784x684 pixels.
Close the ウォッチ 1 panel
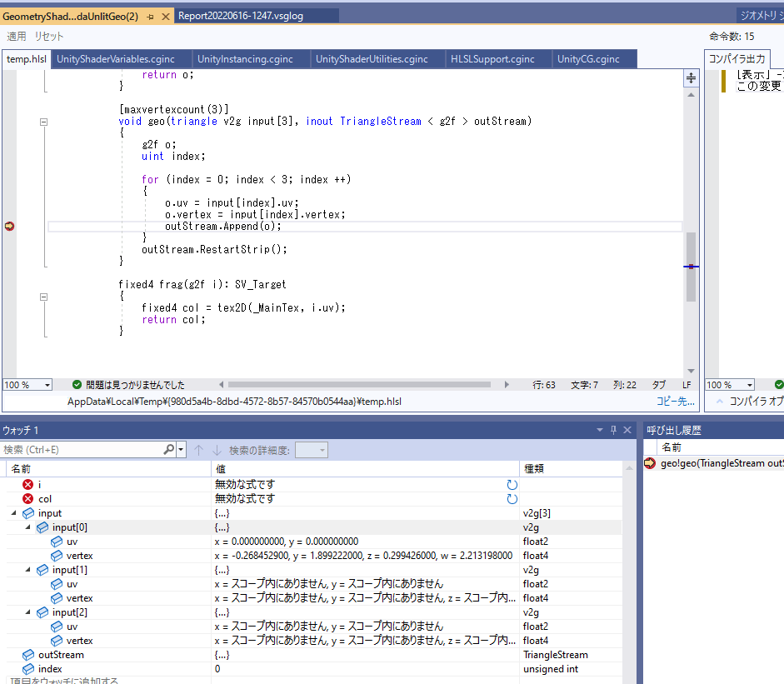(x=627, y=430)
